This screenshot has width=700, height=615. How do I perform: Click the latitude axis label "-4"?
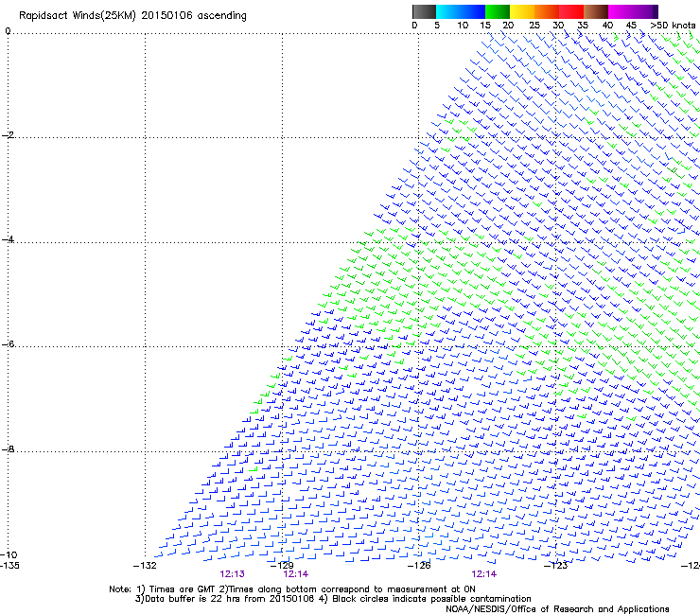pyautogui.click(x=8, y=239)
